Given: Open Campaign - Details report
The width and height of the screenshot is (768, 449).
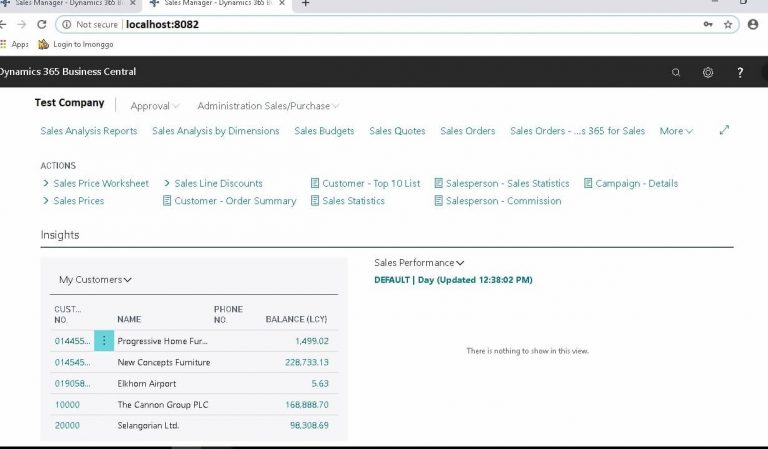Looking at the screenshot, I should [x=631, y=184].
